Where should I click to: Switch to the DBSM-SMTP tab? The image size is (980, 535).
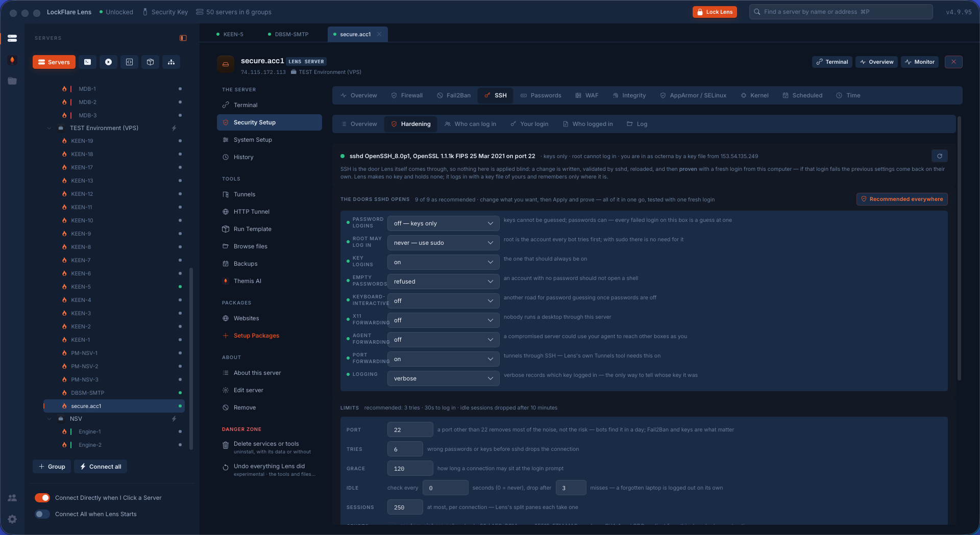coord(288,34)
